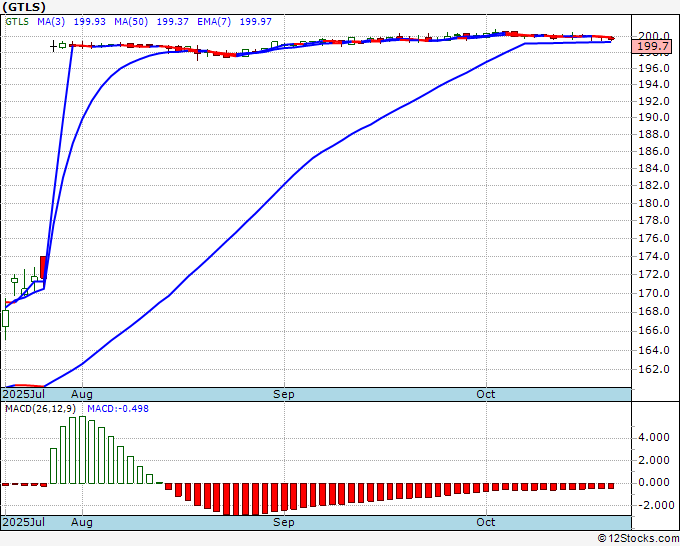The image size is (680, 546).
Task: Click the GTLS legend label
Action: coord(17,22)
